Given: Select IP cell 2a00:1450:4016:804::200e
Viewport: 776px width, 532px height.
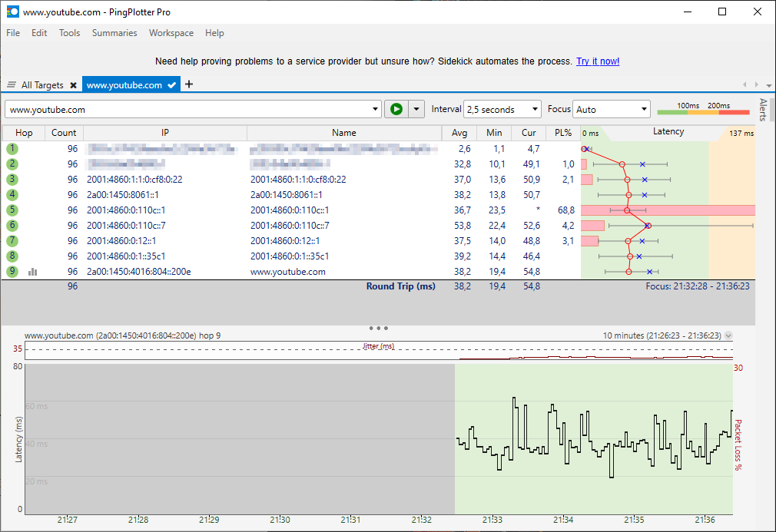Looking at the screenshot, I should click(x=138, y=272).
